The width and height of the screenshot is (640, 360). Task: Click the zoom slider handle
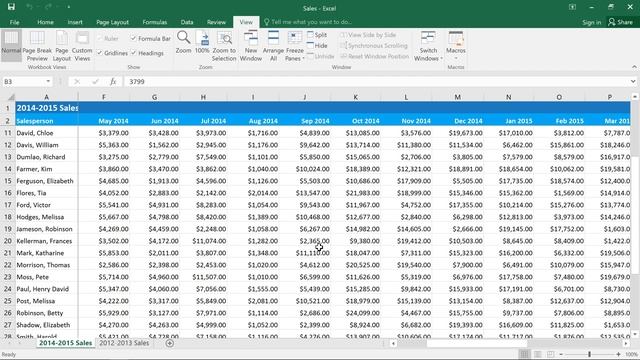click(x=589, y=354)
